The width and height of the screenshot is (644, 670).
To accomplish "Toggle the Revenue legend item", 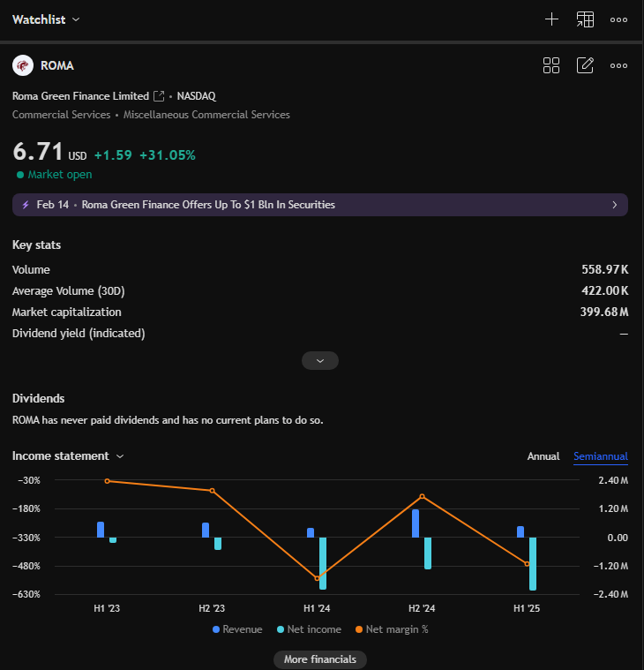I will (x=237, y=629).
